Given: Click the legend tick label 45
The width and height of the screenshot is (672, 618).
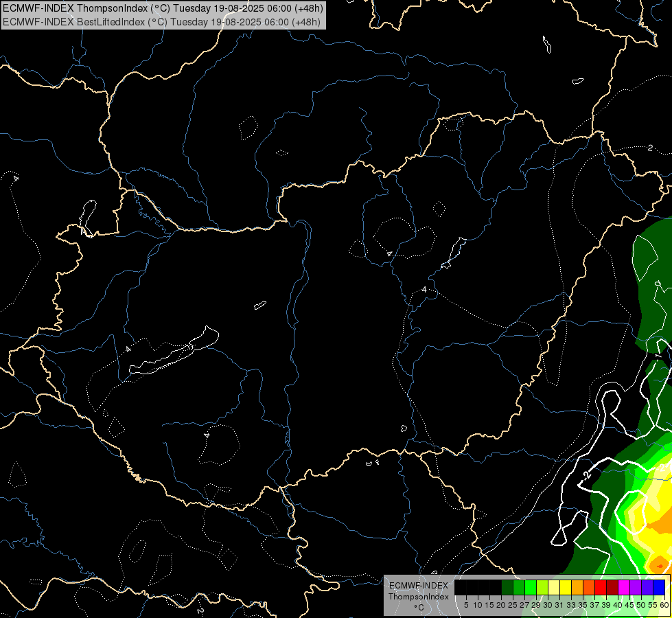Looking at the screenshot, I should coord(629,605).
